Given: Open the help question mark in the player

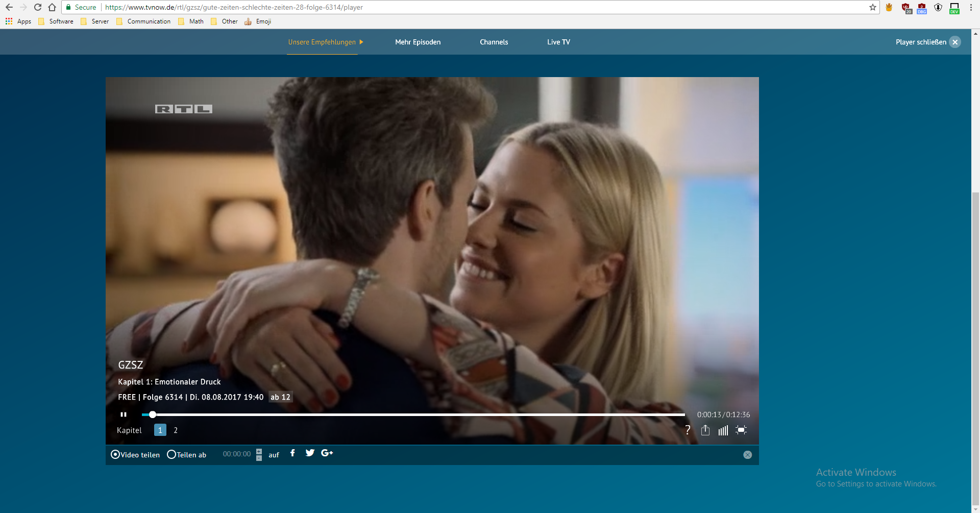Looking at the screenshot, I should tap(688, 430).
